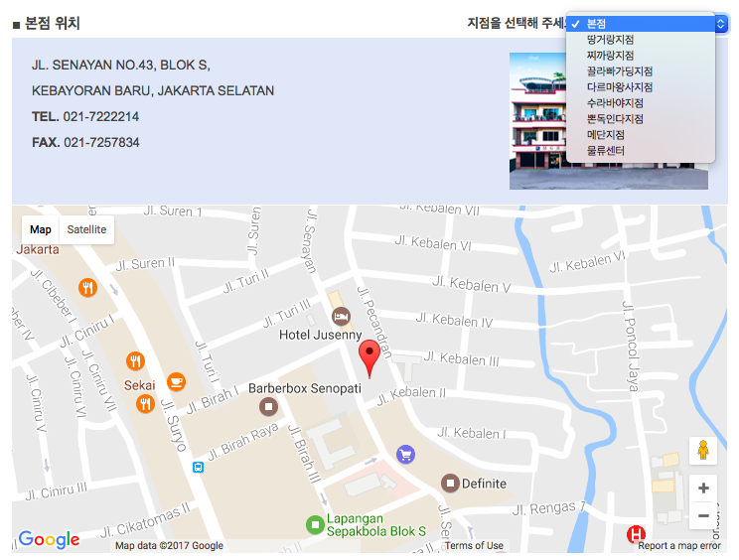
Task: Click Lapangan Sepakbola Blok S label
Action: coord(376,524)
